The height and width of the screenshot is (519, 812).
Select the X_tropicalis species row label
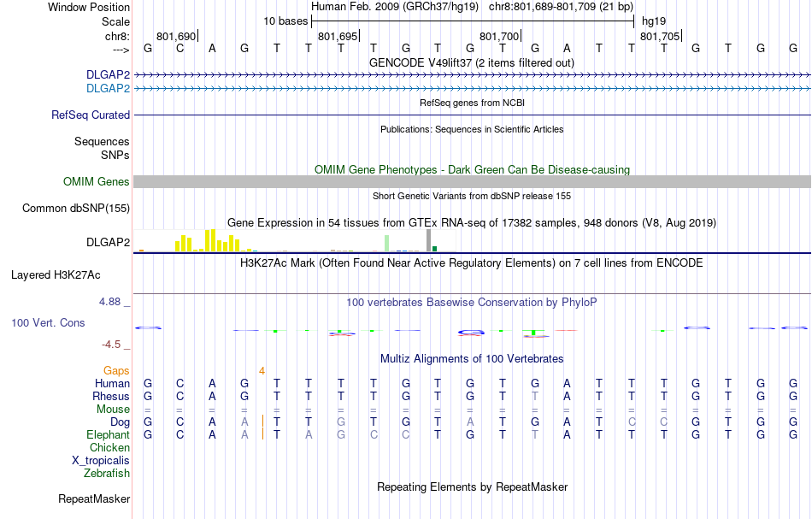[x=101, y=461]
